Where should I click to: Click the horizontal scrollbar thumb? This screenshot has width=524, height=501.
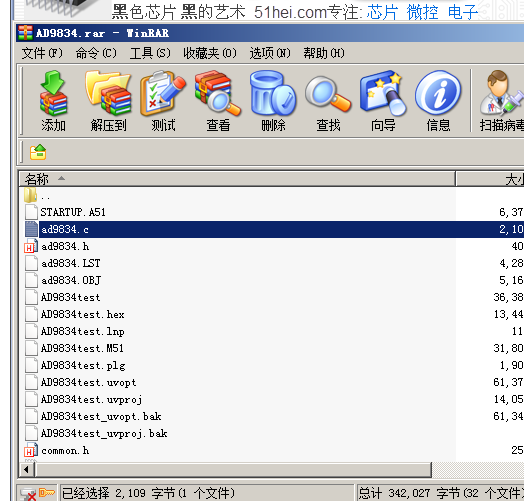click(x=233, y=470)
